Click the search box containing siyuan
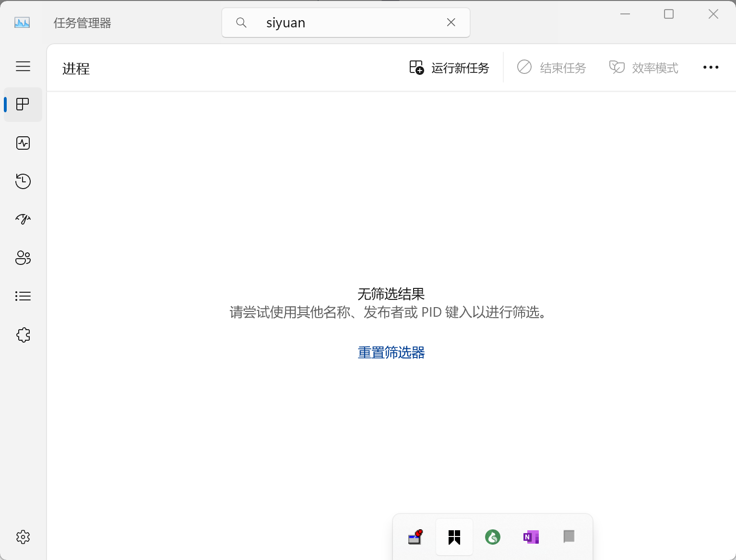The image size is (736, 560). click(345, 23)
